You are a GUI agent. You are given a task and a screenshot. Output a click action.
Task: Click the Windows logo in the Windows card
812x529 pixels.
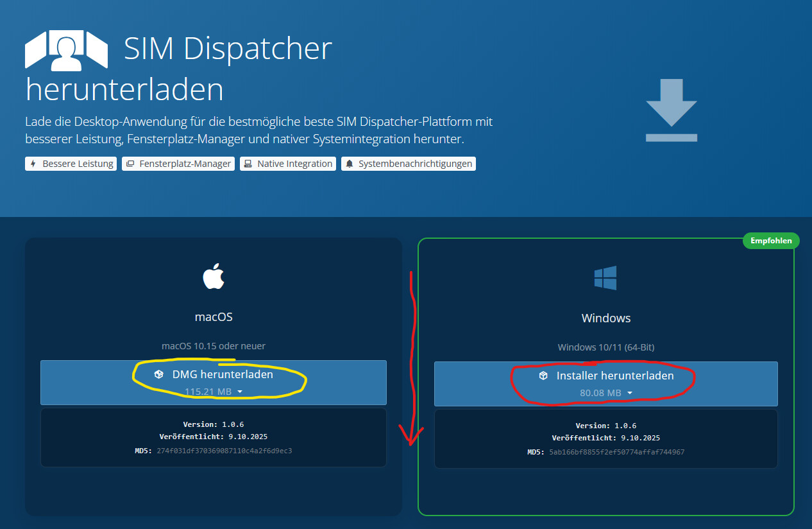pos(605,278)
